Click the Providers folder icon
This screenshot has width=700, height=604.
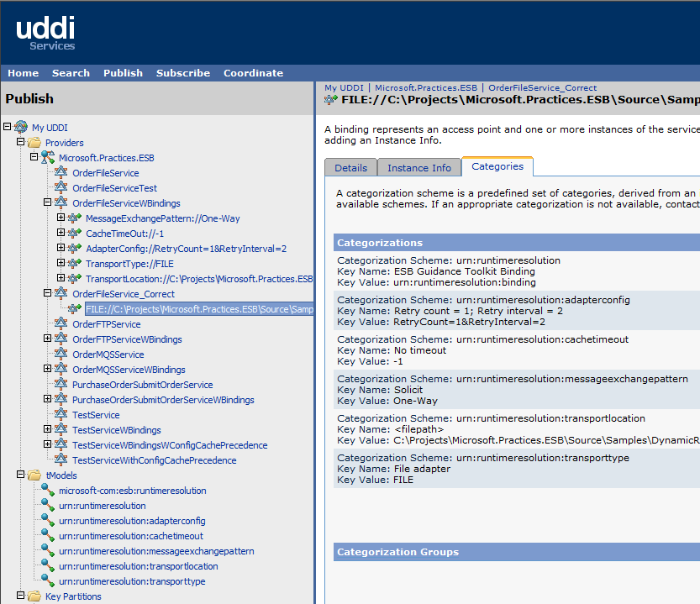click(34, 143)
